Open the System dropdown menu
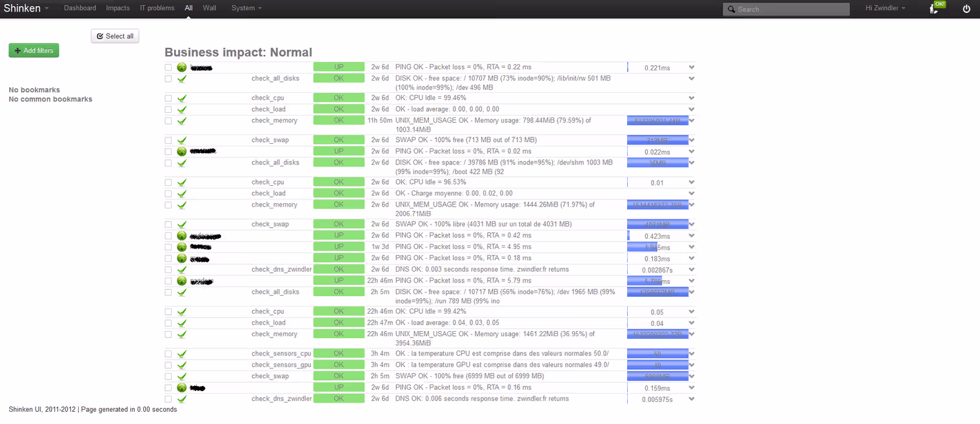 (246, 8)
